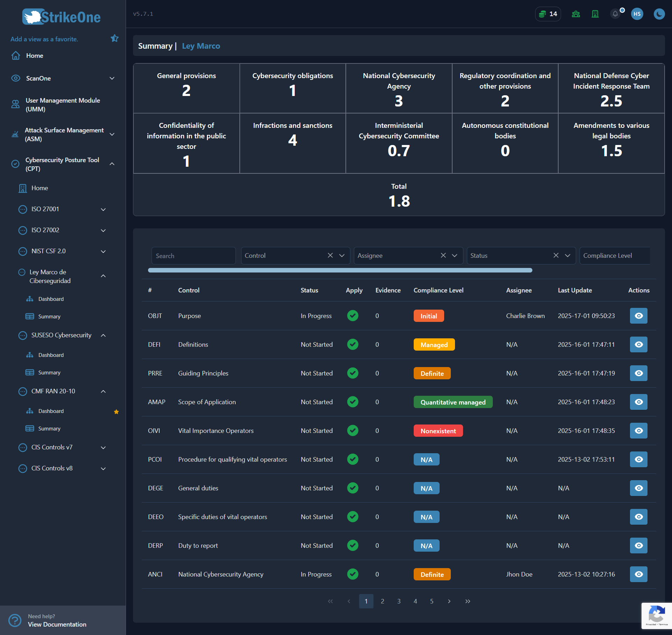
Task: Click the favorite star icon in sidebar
Action: coord(114,38)
